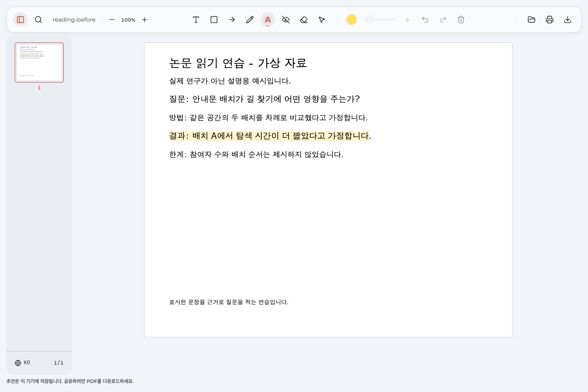Viewport: 588px width, 392px height.
Task: Select the Rectangle shape tool
Action: [x=214, y=20]
